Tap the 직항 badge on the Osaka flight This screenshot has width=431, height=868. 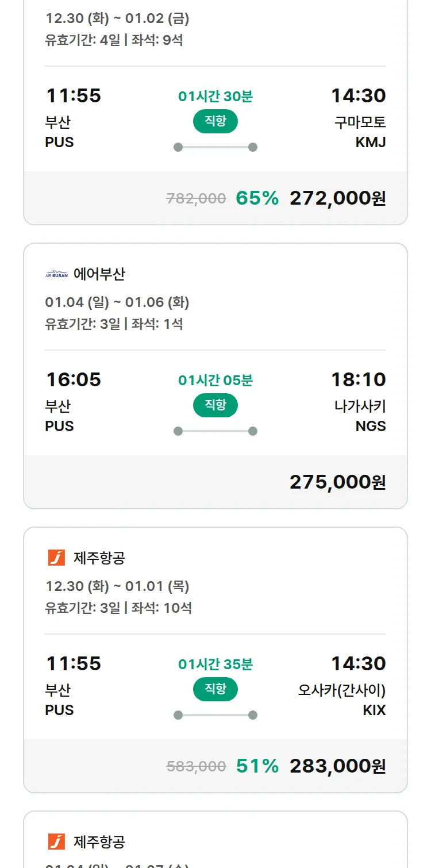(215, 689)
